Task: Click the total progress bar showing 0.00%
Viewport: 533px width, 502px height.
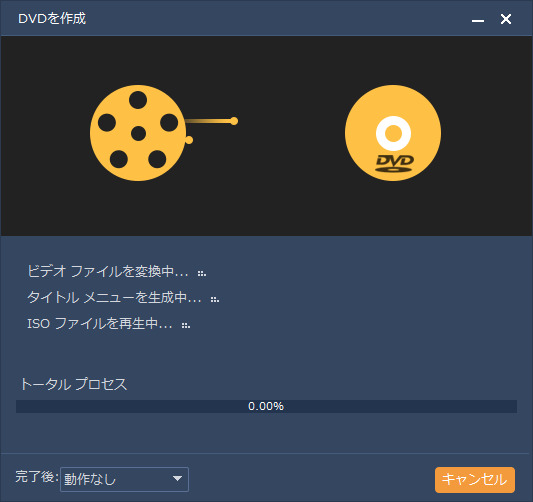Action: (x=266, y=406)
